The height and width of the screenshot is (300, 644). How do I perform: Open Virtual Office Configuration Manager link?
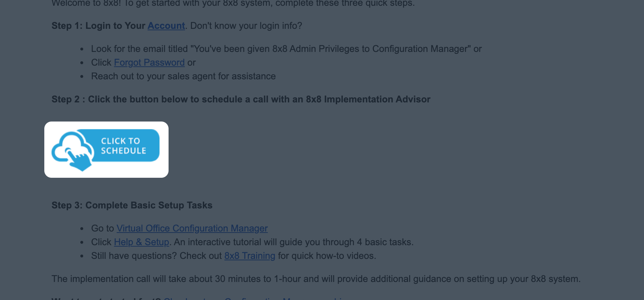(192, 228)
